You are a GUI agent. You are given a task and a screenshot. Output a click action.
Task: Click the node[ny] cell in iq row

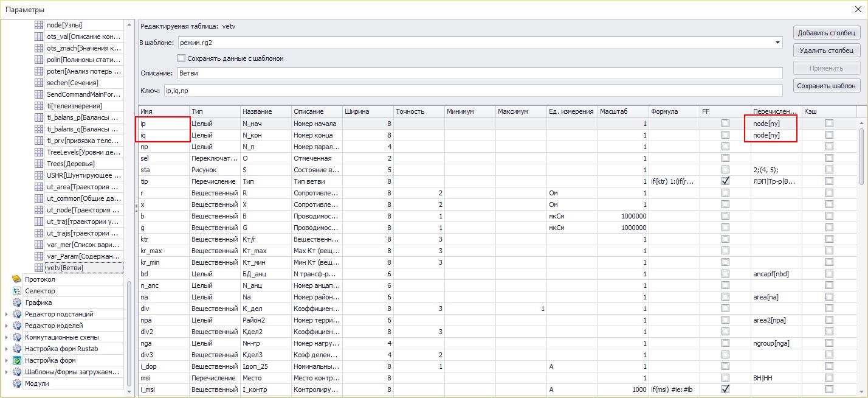tap(776, 135)
